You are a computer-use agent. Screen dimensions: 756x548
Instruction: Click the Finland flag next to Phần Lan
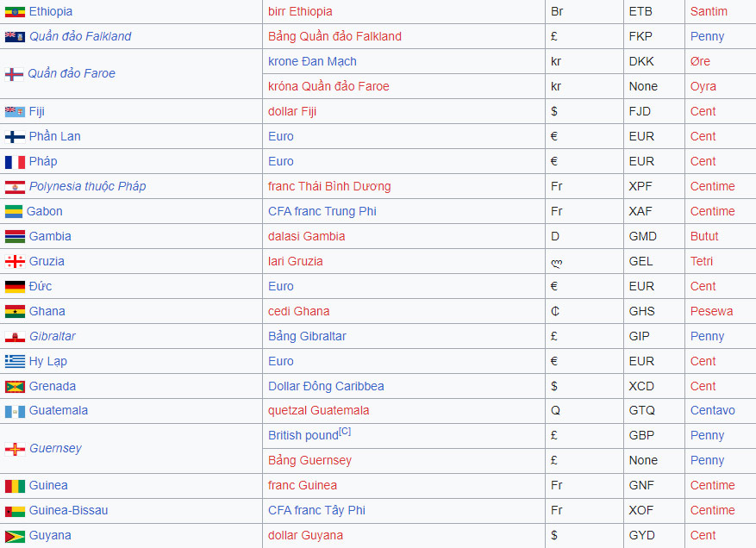[15, 137]
